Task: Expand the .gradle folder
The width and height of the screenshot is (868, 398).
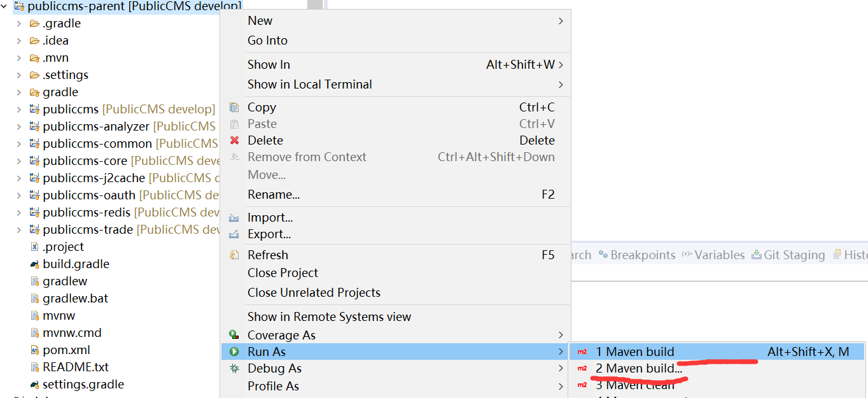Action: 19,24
